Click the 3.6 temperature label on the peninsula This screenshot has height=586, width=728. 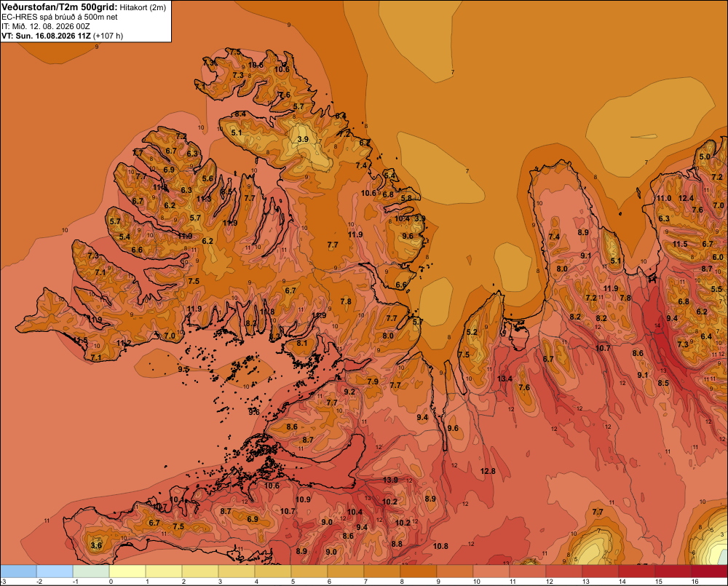click(x=96, y=545)
